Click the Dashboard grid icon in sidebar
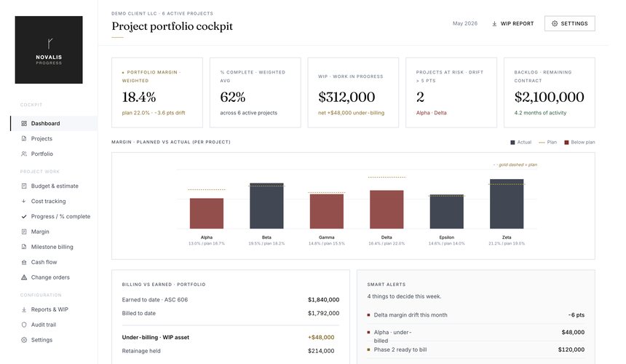 tap(24, 123)
